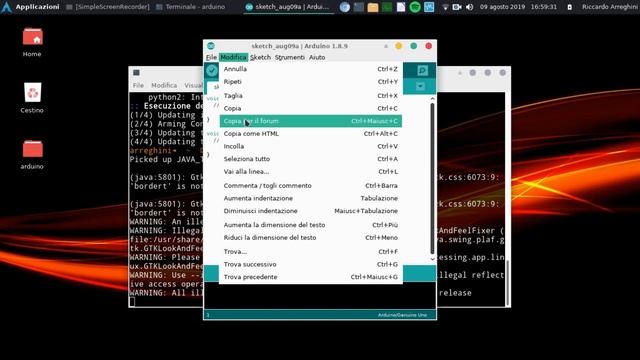This screenshot has height=360, width=640.
Task: Switch to SimpleScreenRecorder taskbar entry
Action: click(x=108, y=7)
